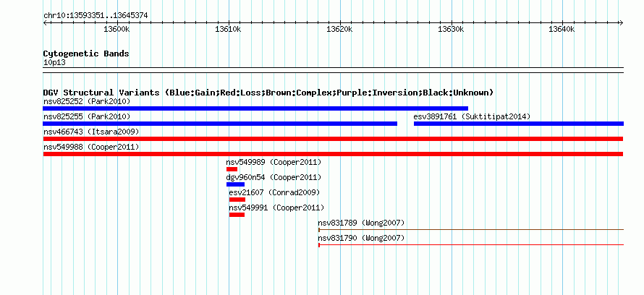
Task: Select the red nsv549988 loss bar
Action: click(333, 154)
